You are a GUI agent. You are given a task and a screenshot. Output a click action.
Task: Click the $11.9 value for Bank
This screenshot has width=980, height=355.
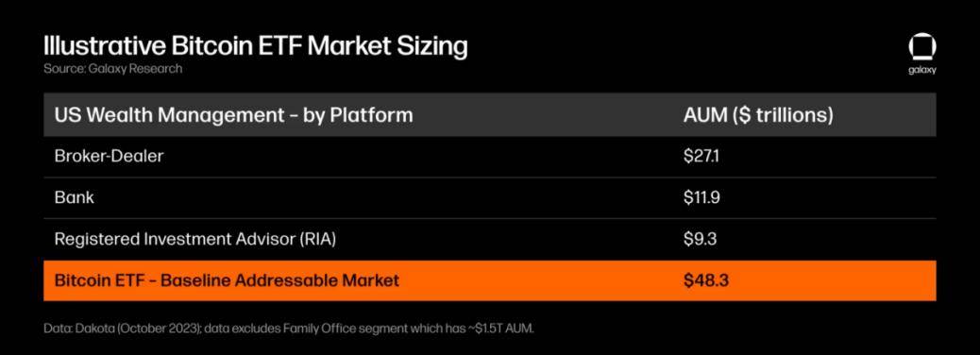[701, 197]
